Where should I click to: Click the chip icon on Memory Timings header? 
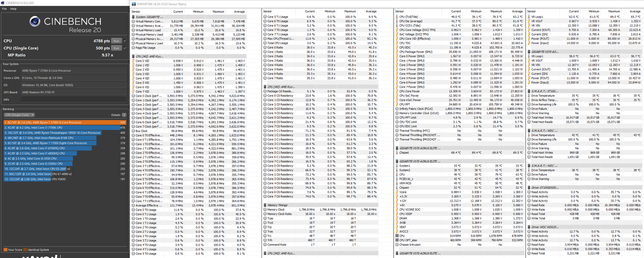tap(265, 205)
